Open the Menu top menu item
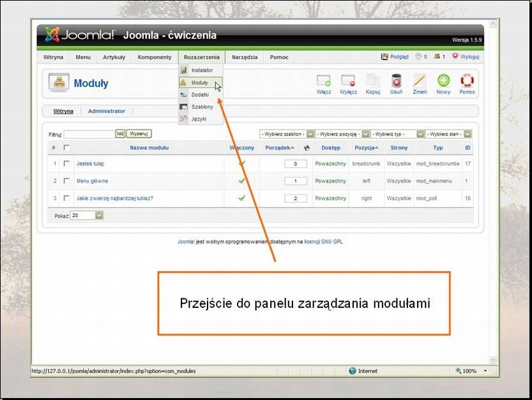The image size is (532, 400). click(x=83, y=57)
